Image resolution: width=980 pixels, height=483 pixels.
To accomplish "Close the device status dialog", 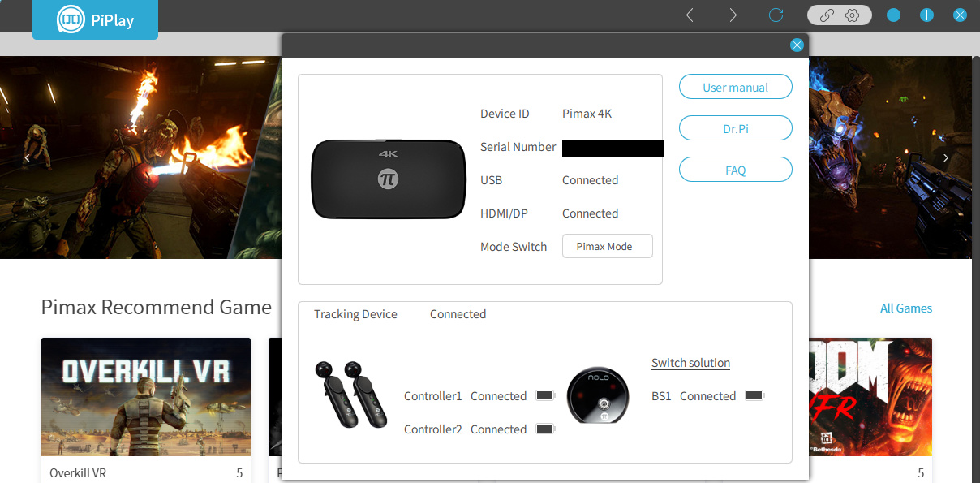I will (797, 45).
